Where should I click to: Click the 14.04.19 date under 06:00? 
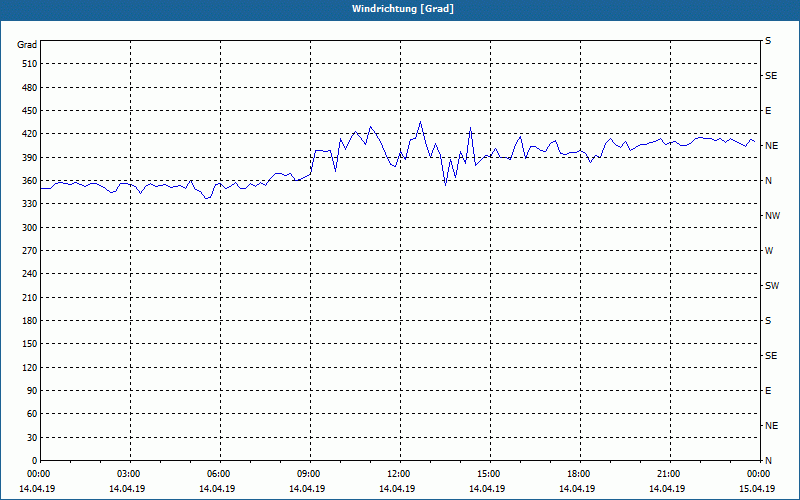(217, 489)
